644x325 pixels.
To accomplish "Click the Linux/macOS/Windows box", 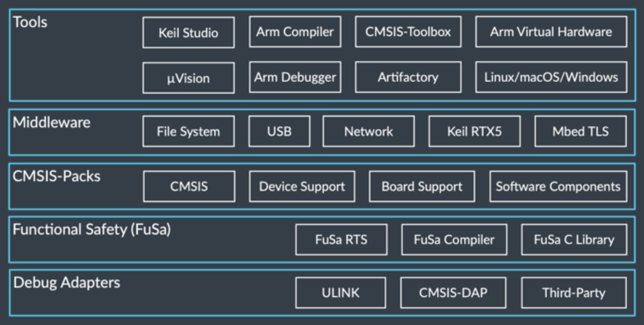I will (551, 77).
